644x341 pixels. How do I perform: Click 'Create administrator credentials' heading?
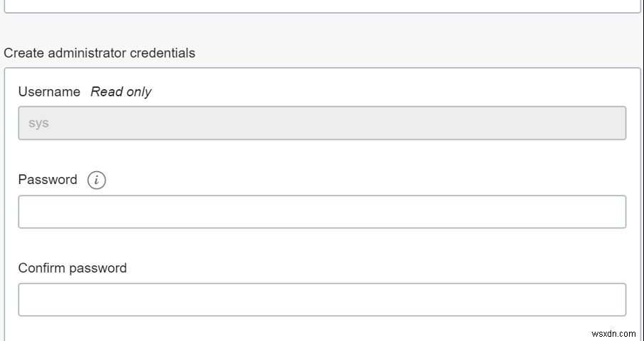[x=100, y=53]
